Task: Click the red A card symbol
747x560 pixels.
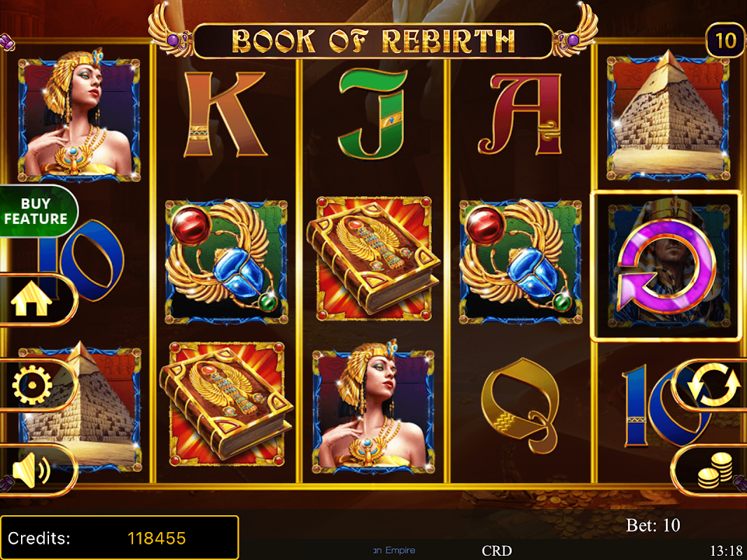Action: tap(520, 114)
